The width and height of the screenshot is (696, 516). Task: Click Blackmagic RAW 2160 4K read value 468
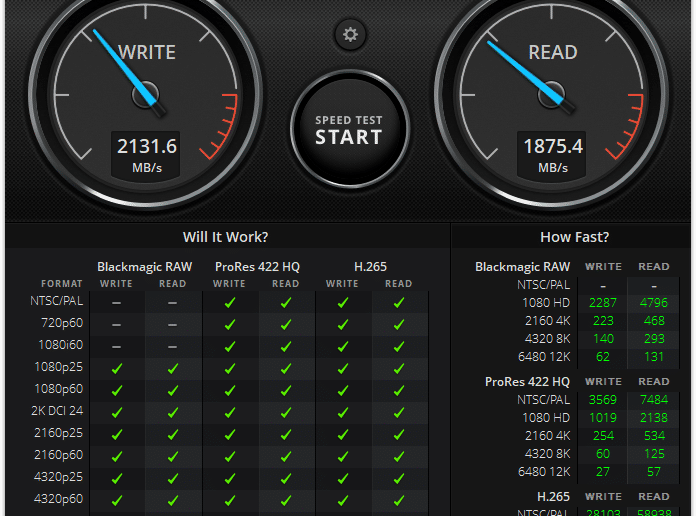[x=654, y=321]
